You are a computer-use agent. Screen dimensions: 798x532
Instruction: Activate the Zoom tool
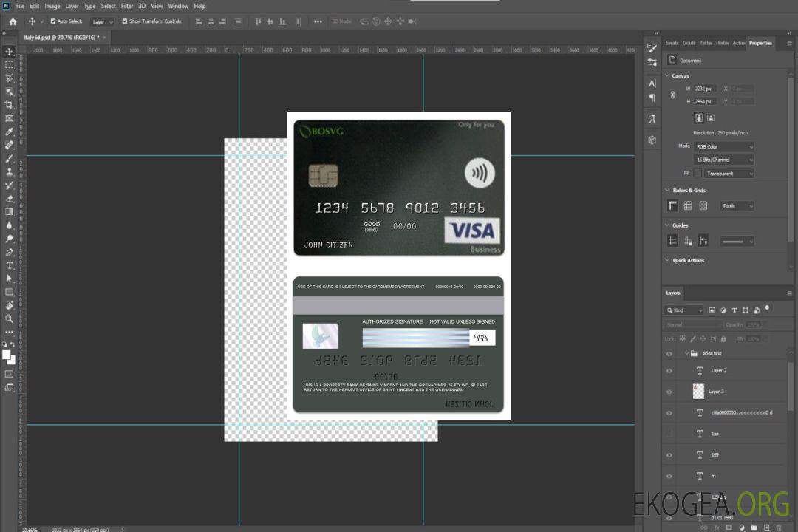click(x=10, y=318)
